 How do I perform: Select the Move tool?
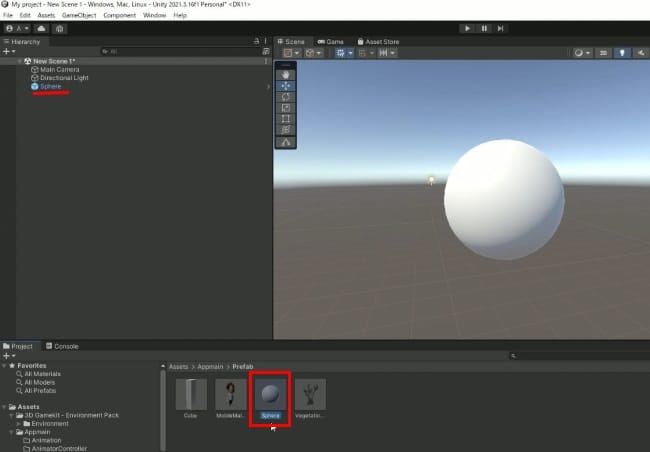coord(286,86)
